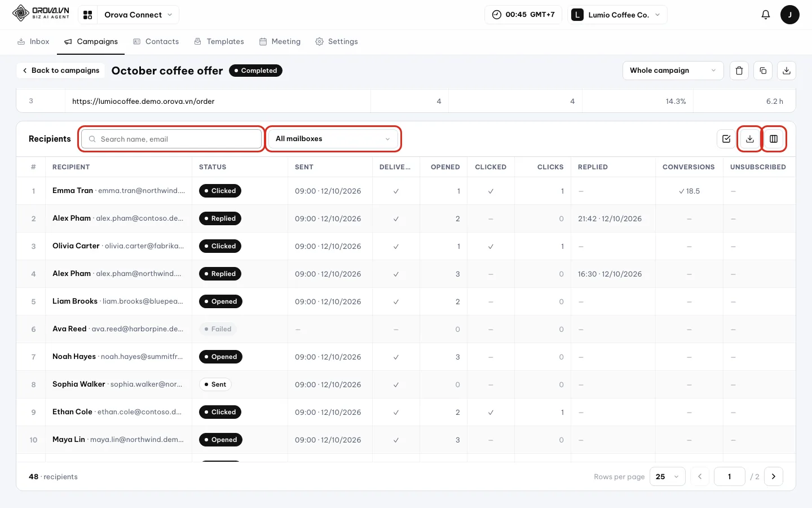
Task: Go to next page of recipients
Action: (x=774, y=476)
